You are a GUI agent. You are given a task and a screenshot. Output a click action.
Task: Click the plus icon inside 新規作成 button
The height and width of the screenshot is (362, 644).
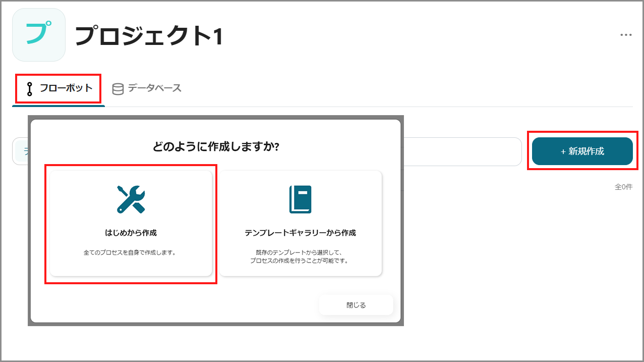(x=564, y=151)
